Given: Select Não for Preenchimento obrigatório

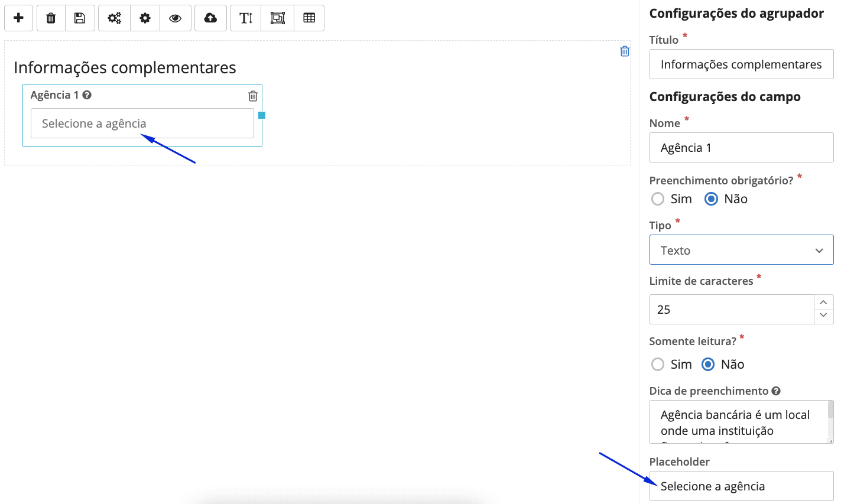Looking at the screenshot, I should pyautogui.click(x=712, y=199).
